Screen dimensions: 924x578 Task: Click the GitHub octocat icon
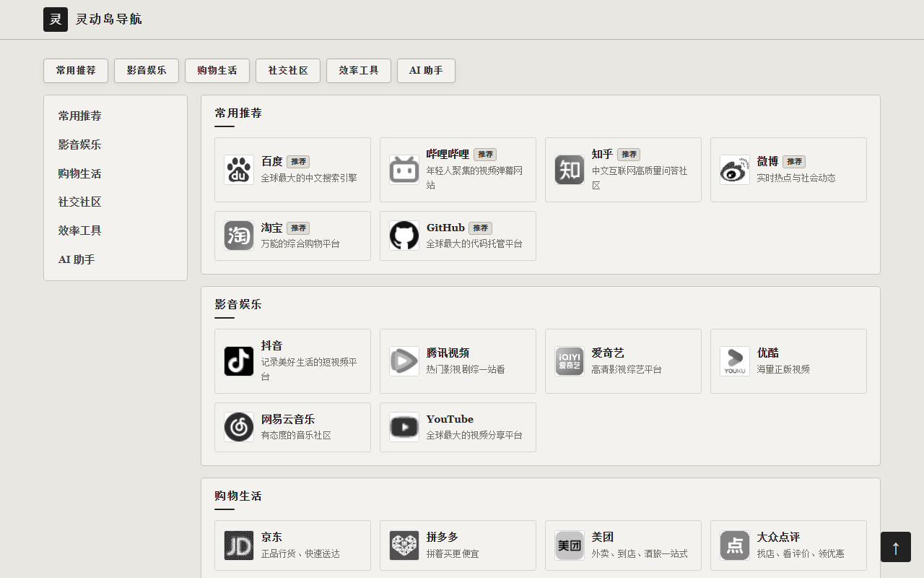click(404, 236)
